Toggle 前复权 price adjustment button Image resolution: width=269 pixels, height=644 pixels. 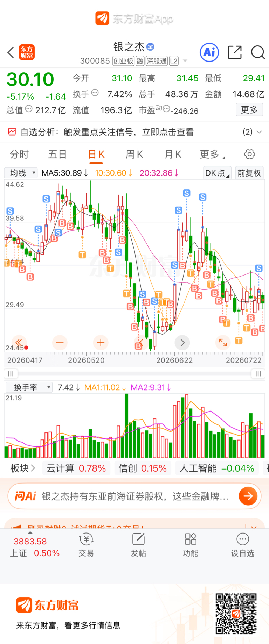click(x=249, y=173)
